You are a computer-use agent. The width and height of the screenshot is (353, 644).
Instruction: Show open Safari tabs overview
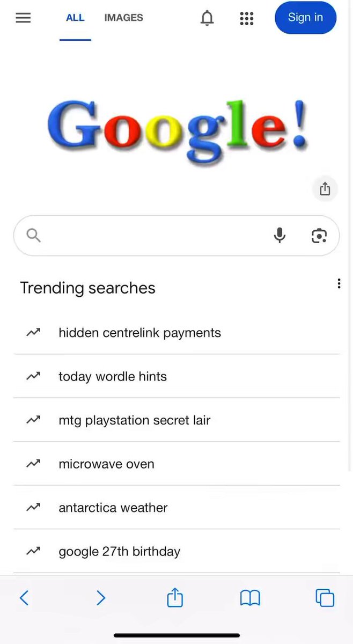coord(325,598)
